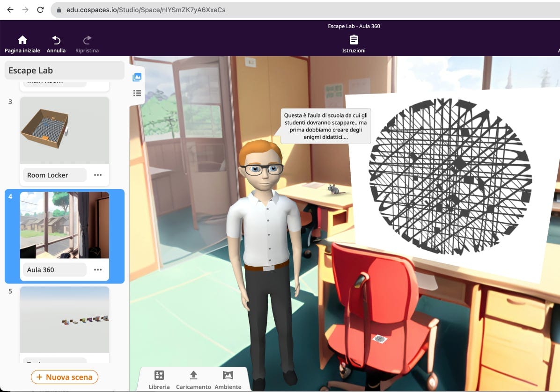This screenshot has height=392, width=560.
Task: Open the Ambiente environment tab
Action: coord(228,380)
